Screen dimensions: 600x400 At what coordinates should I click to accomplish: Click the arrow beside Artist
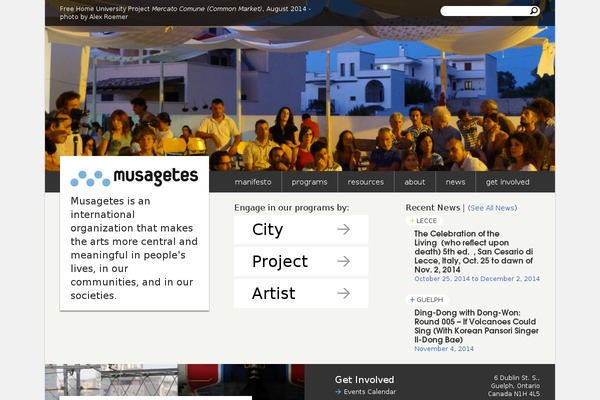(343, 293)
